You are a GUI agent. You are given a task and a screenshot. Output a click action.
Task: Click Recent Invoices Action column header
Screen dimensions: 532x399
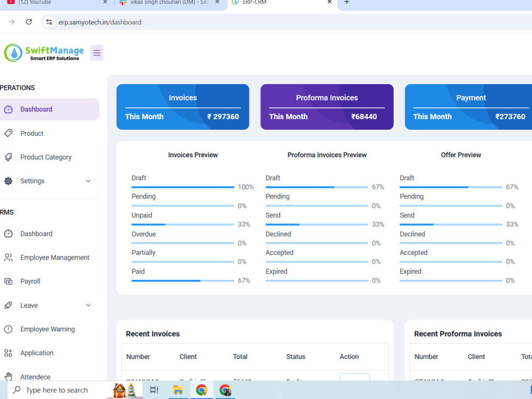349,356
